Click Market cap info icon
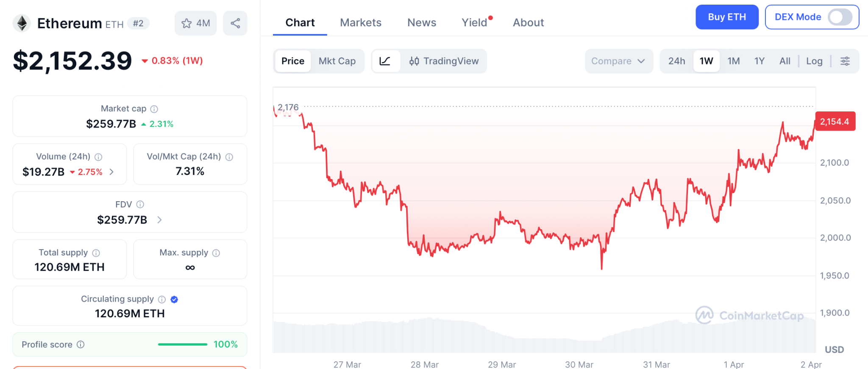This screenshot has width=868, height=369. pyautogui.click(x=154, y=109)
